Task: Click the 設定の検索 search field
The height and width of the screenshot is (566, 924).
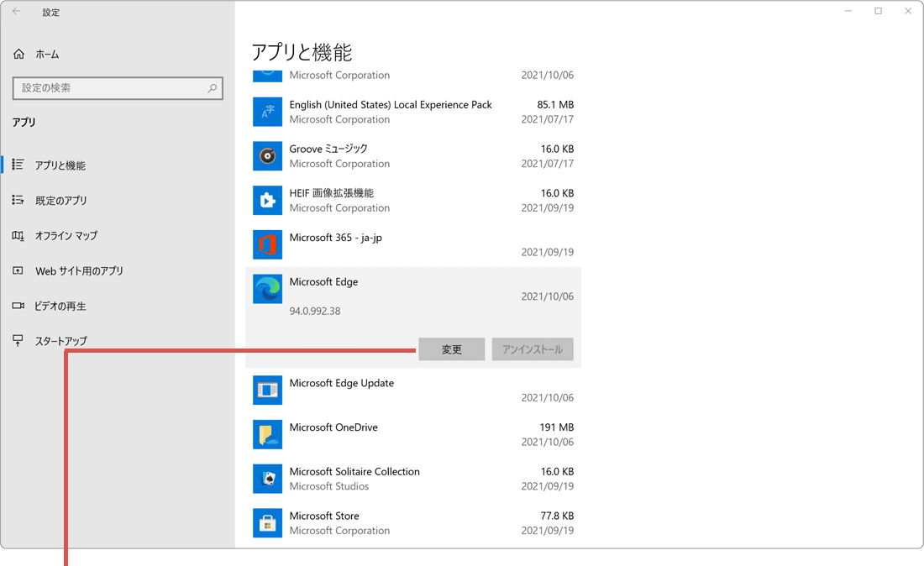Action: pyautogui.click(x=118, y=88)
